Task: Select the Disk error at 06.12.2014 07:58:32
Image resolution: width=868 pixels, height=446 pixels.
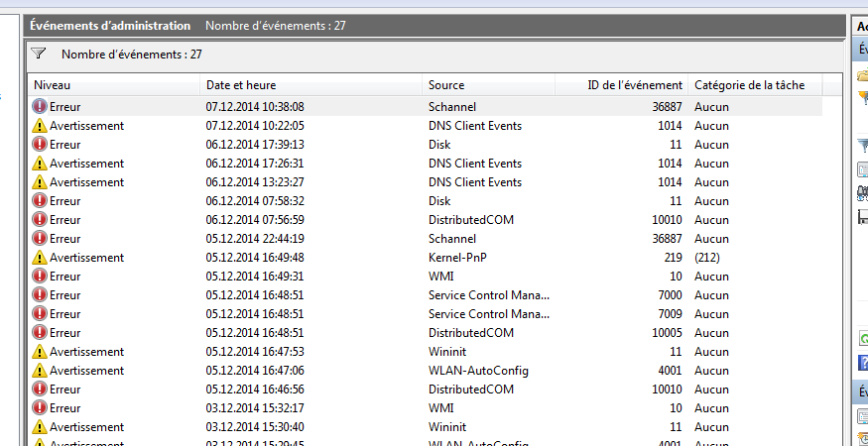Action: click(x=441, y=201)
